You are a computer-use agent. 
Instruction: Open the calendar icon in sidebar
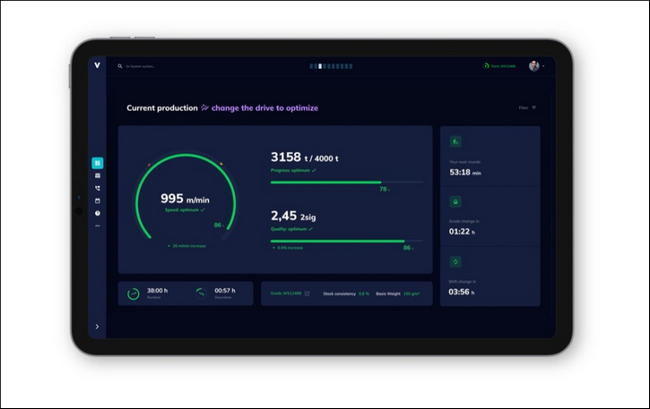[x=97, y=201]
